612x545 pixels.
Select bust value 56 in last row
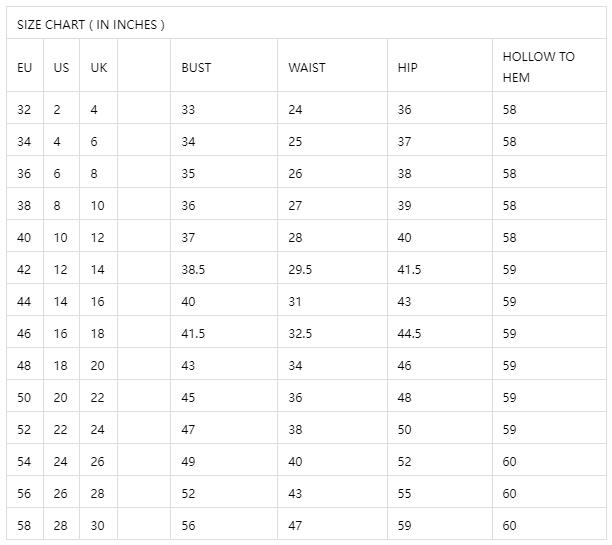[x=188, y=525]
